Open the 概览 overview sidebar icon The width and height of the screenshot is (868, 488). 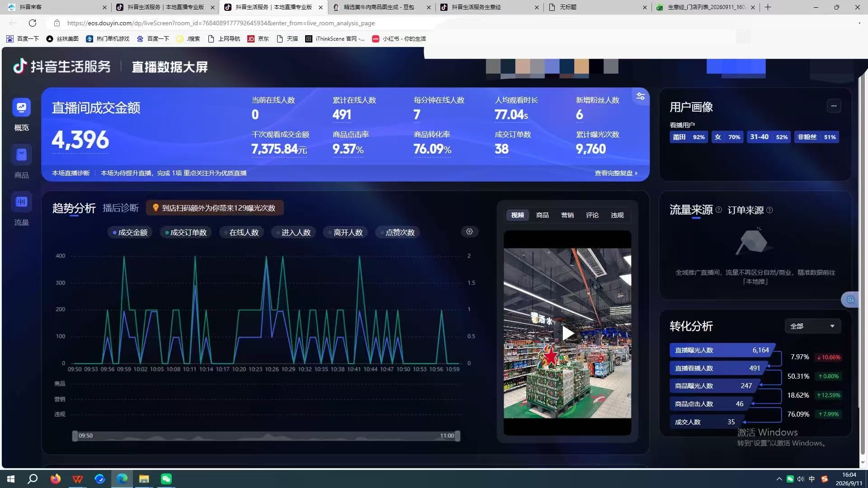pyautogui.click(x=21, y=108)
